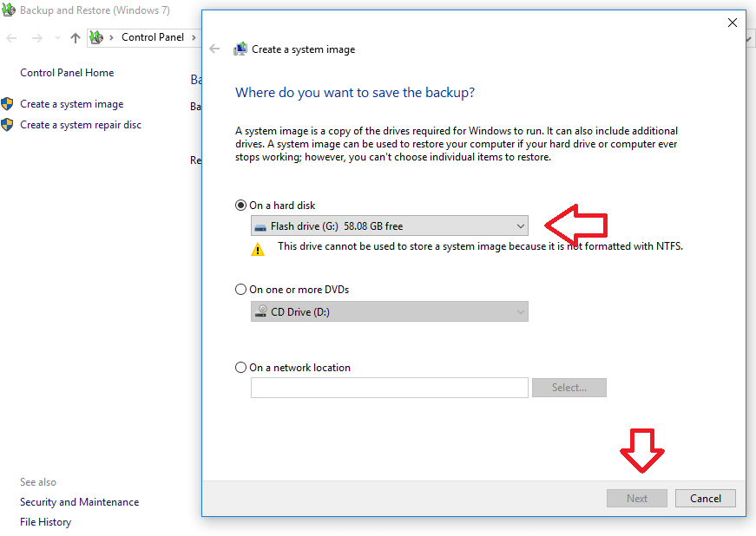
Task: Select the On a hard disk option
Action: pyautogui.click(x=241, y=206)
